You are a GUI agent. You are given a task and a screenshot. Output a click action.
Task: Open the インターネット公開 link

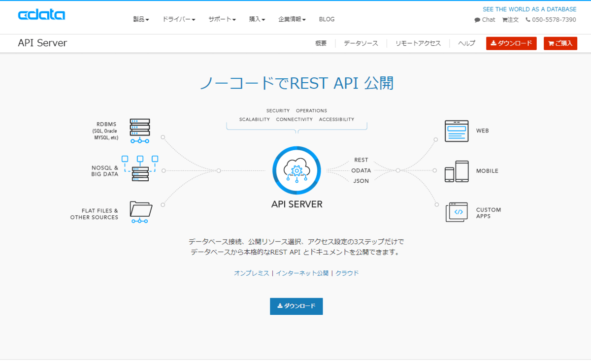coord(302,273)
